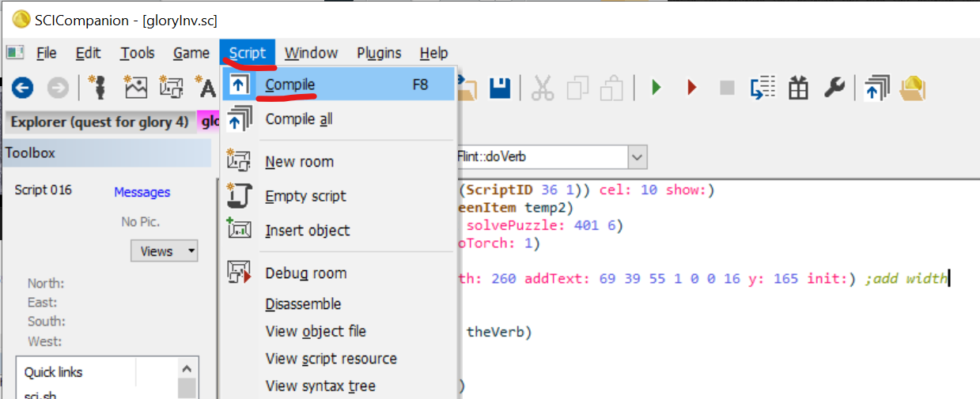Click the 'West:' label in Toolbox

click(x=47, y=341)
